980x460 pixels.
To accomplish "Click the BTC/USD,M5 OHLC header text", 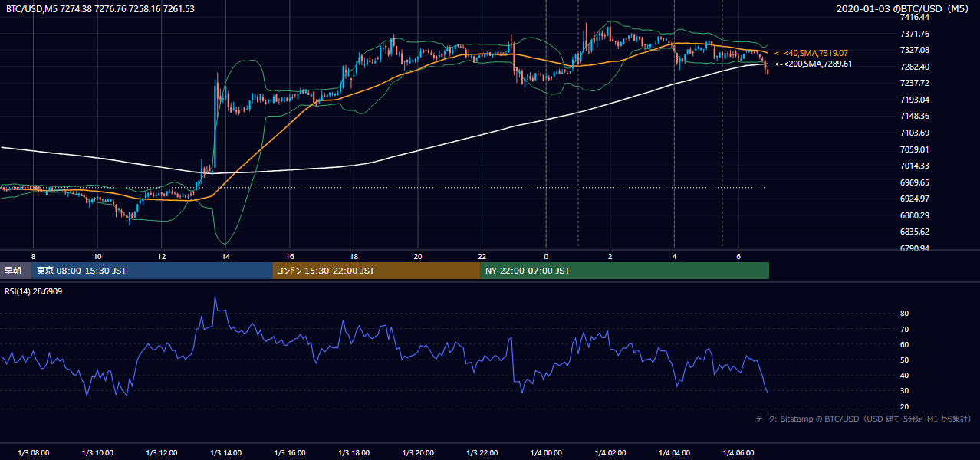I will (100, 9).
